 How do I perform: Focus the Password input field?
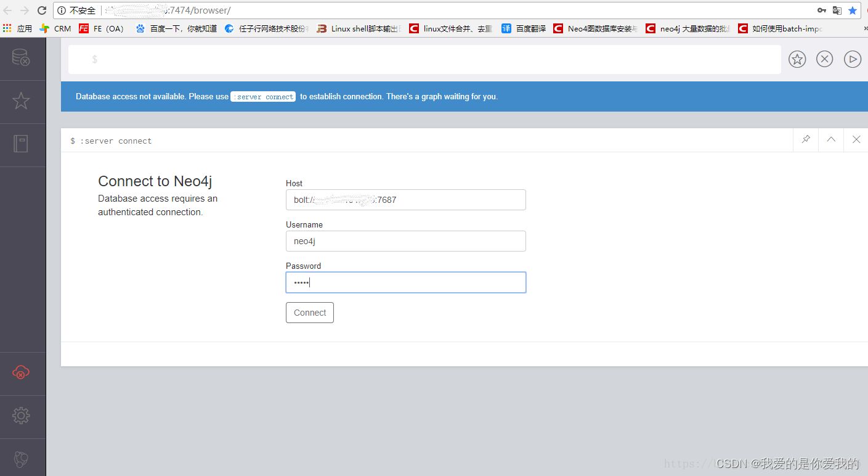406,282
